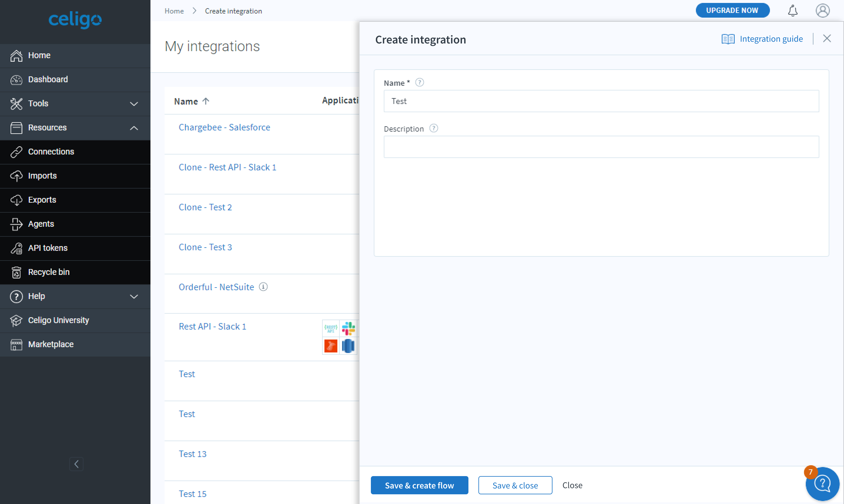Click the Rest API - Slack 1 item

[212, 326]
